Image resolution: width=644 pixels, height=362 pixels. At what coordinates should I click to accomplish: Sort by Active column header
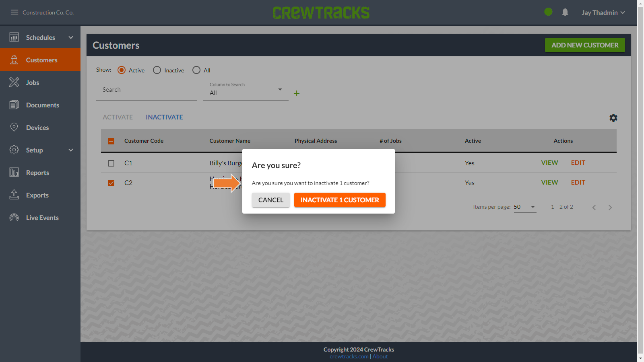pyautogui.click(x=473, y=141)
